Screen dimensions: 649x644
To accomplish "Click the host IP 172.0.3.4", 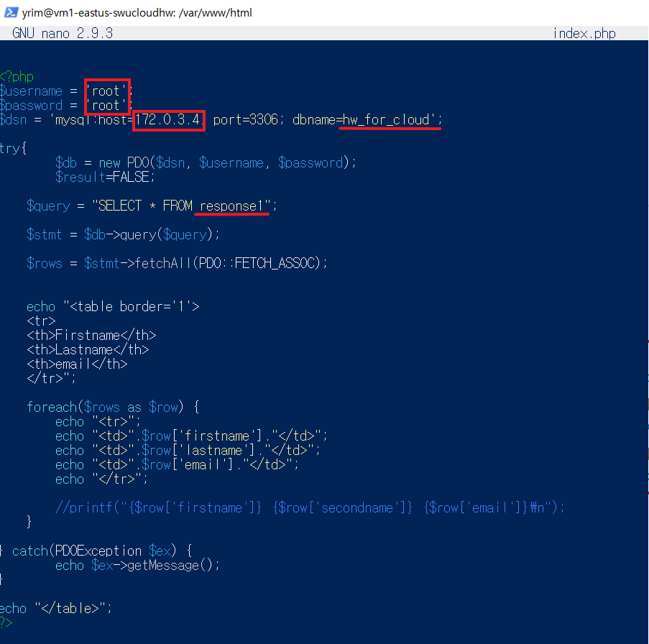I will click(167, 119).
